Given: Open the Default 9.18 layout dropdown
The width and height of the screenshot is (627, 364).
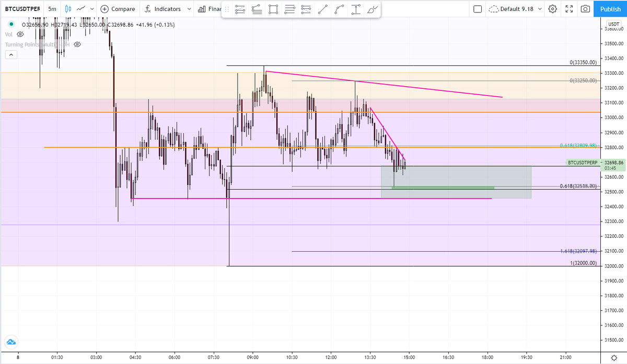Looking at the screenshot, I should [x=515, y=9].
